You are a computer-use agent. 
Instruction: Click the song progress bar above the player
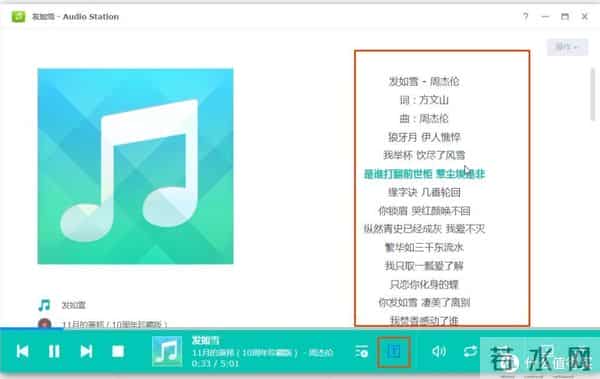300,328
